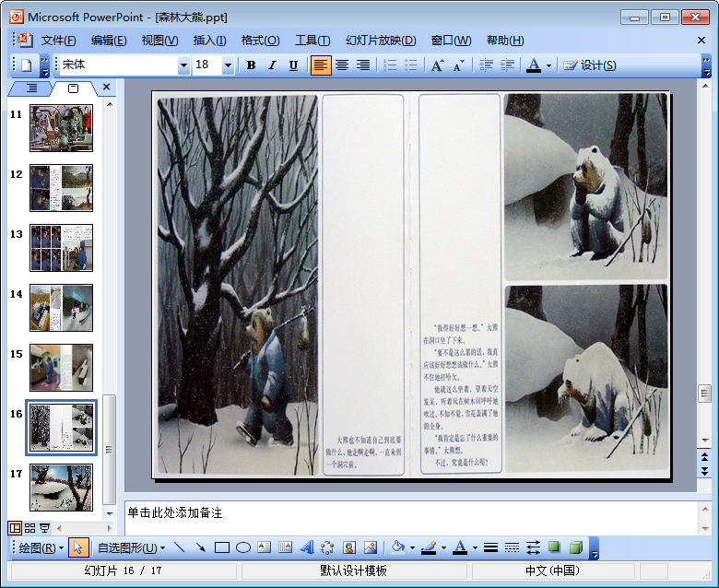Set center text alignment
This screenshot has height=588, width=719.
(342, 65)
